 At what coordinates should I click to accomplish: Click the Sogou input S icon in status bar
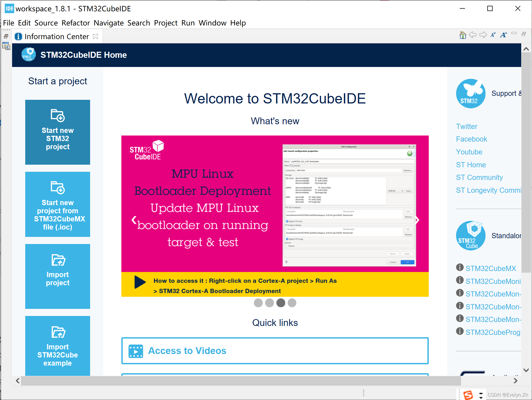pos(468,395)
